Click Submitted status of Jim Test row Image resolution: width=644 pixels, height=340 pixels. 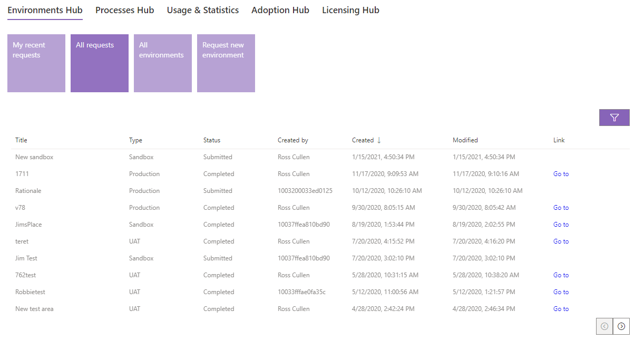(218, 258)
